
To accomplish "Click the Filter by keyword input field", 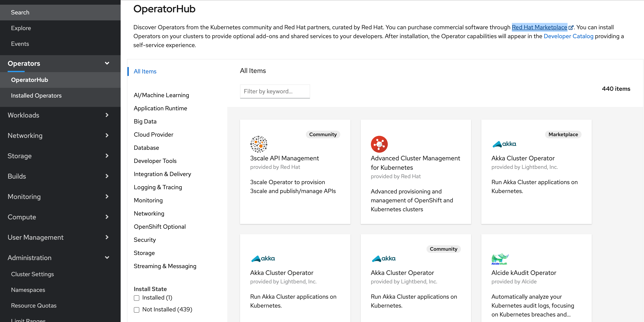I will pyautogui.click(x=275, y=91).
